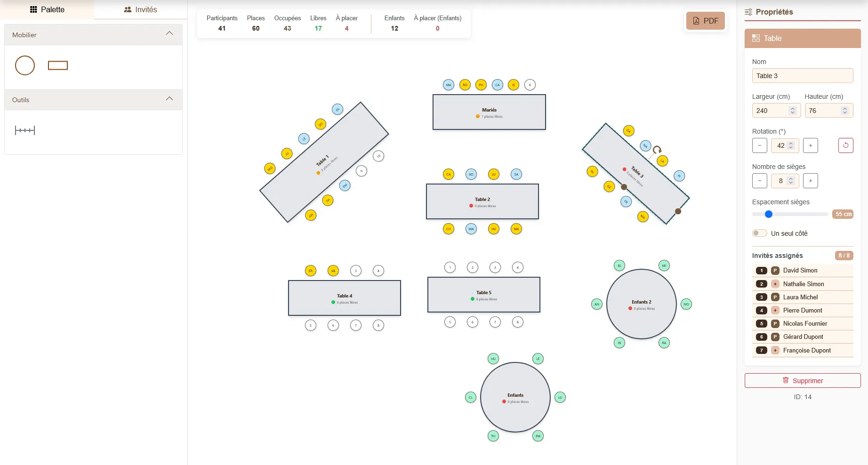Screen dimensions: 868x465
Task: Open the Palette tab
Action: pyautogui.click(x=47, y=9)
